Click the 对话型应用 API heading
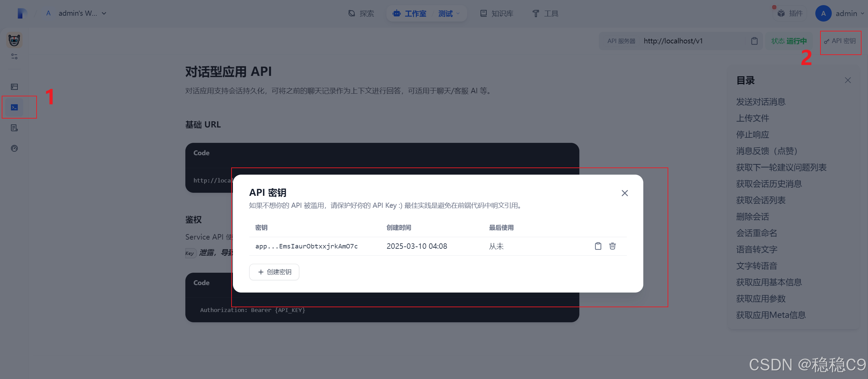Viewport: 868px width, 379px height. (228, 72)
